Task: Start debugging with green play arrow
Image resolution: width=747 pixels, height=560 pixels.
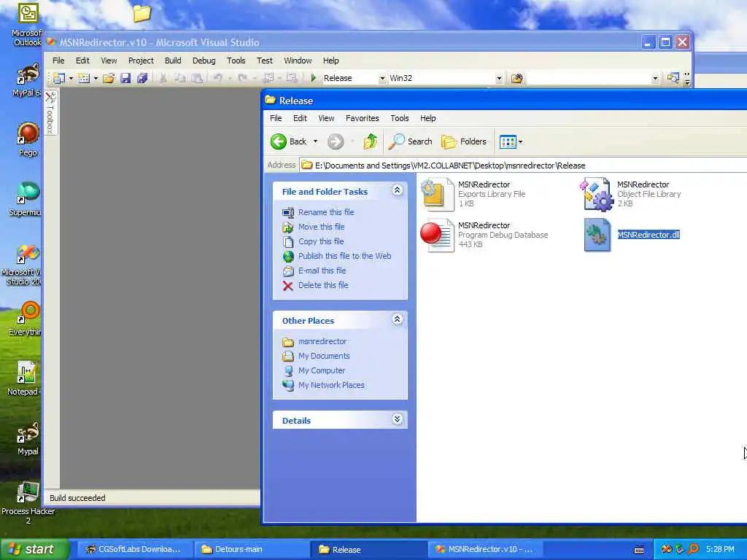Action: pyautogui.click(x=314, y=77)
